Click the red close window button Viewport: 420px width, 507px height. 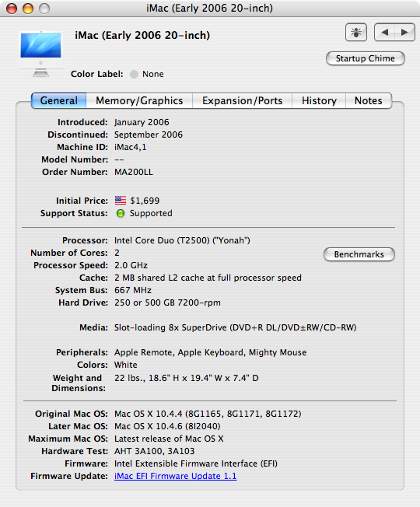point(12,8)
